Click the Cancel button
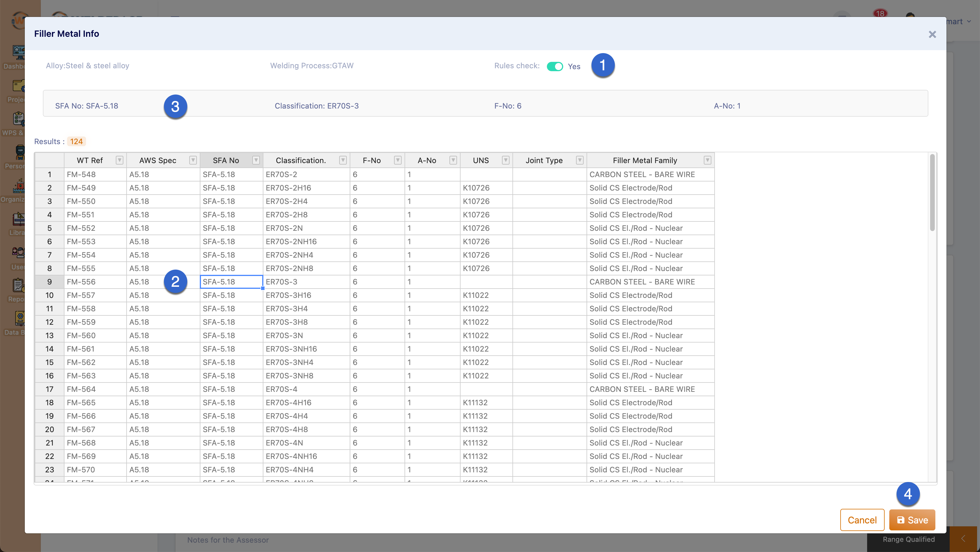The height and width of the screenshot is (552, 980). pyautogui.click(x=862, y=520)
